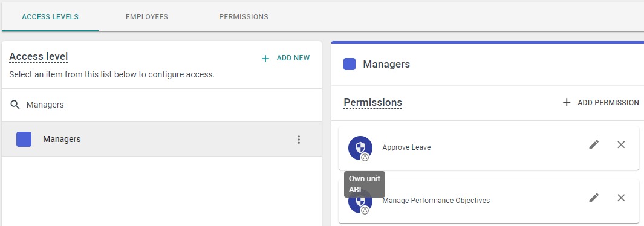644x226 pixels.
Task: Edit the Approve Leave permission with the pencil icon
Action: pyautogui.click(x=594, y=144)
